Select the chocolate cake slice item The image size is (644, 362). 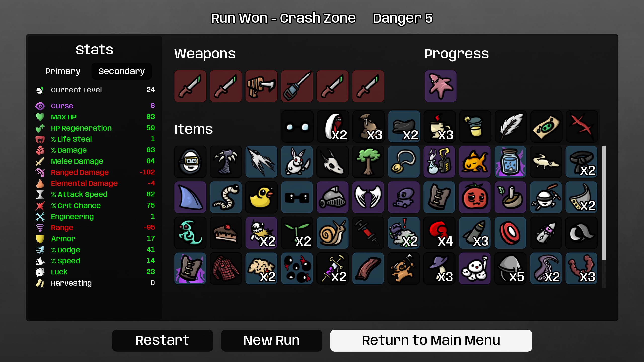(226, 233)
